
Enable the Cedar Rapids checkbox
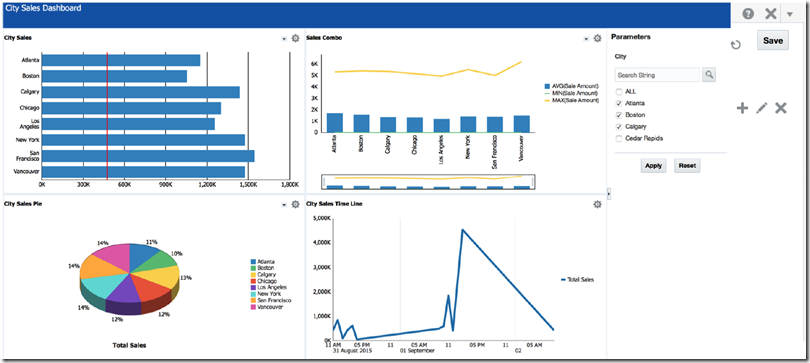coord(619,138)
